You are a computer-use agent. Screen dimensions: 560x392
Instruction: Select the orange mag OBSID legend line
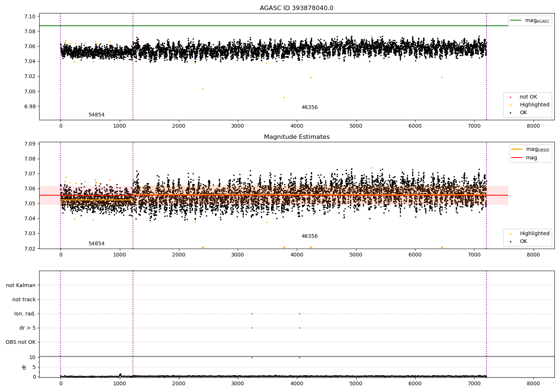click(517, 149)
